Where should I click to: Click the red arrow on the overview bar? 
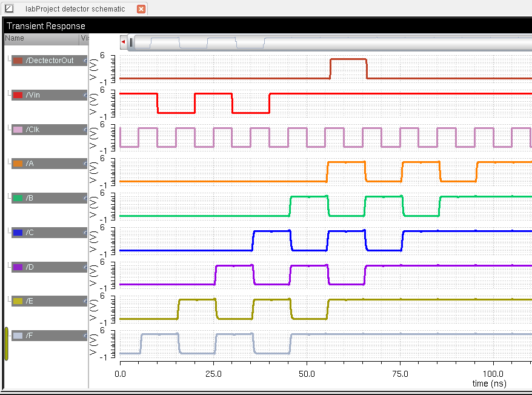(x=124, y=42)
